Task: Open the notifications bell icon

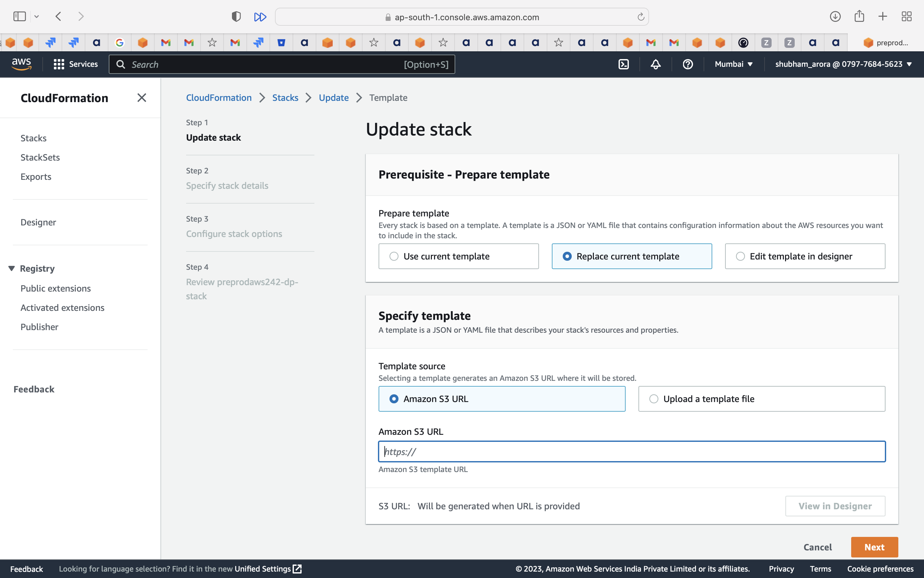Action: point(655,64)
